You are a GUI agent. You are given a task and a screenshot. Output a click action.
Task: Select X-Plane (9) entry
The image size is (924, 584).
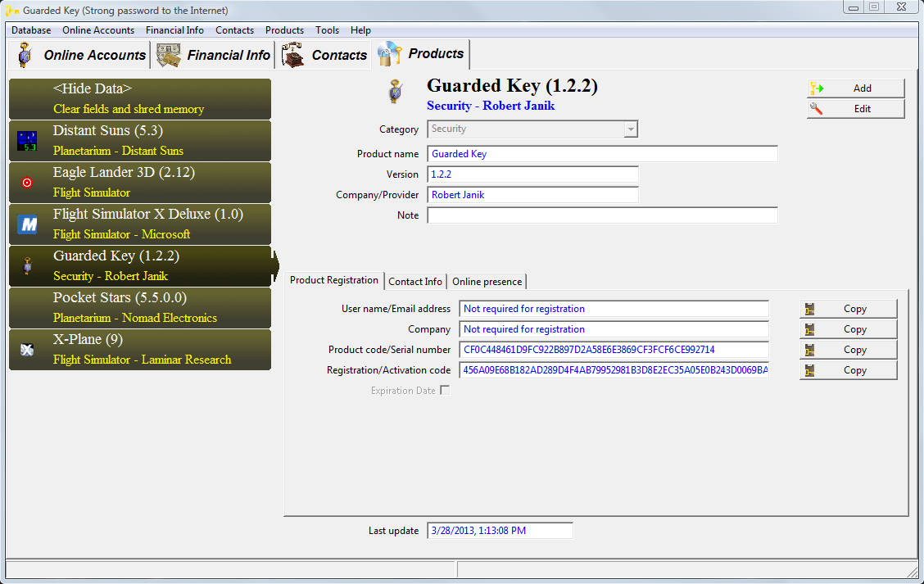tap(140, 350)
